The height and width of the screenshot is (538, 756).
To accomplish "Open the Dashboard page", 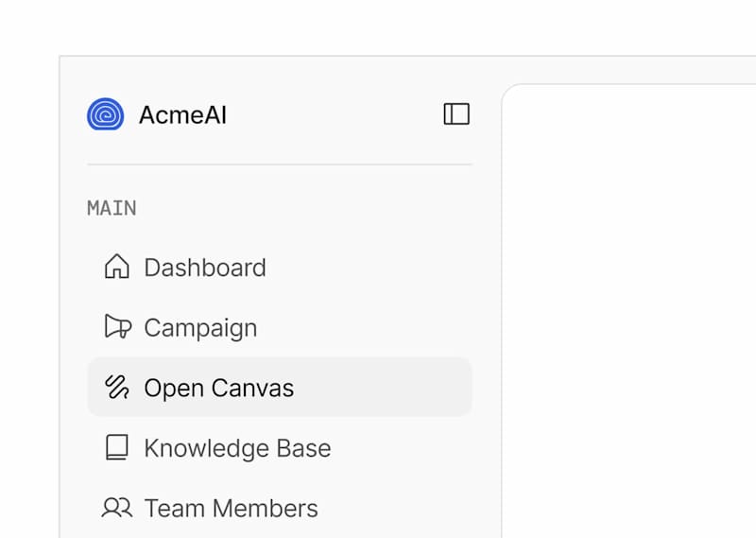I will point(204,268).
